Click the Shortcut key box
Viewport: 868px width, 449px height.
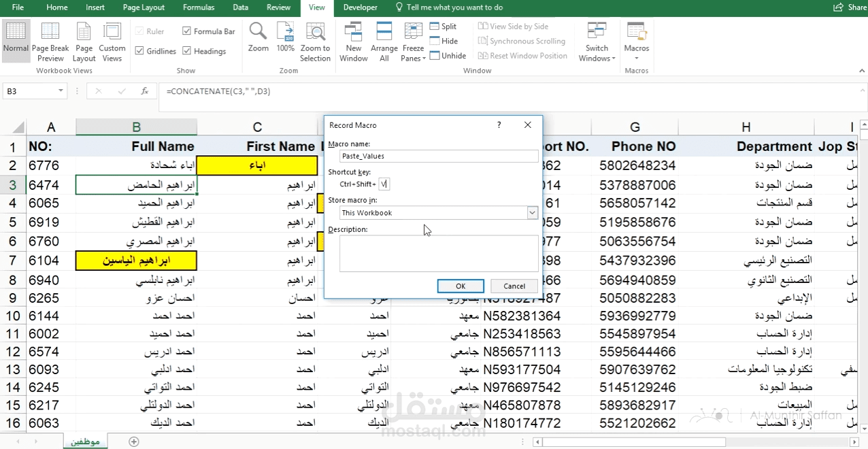click(384, 184)
